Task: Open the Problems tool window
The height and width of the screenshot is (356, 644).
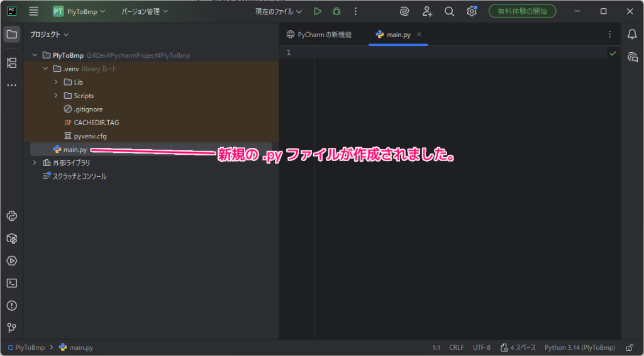Action: click(x=12, y=306)
